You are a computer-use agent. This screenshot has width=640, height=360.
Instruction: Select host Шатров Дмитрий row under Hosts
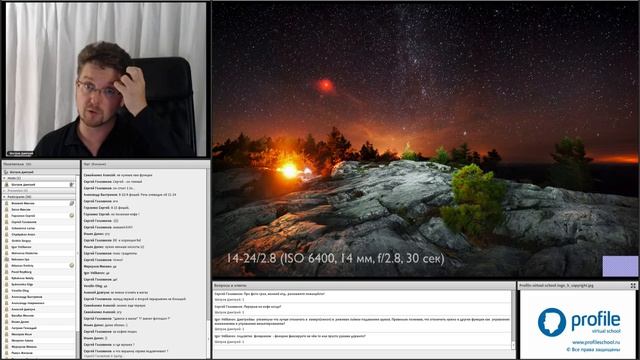point(39,184)
